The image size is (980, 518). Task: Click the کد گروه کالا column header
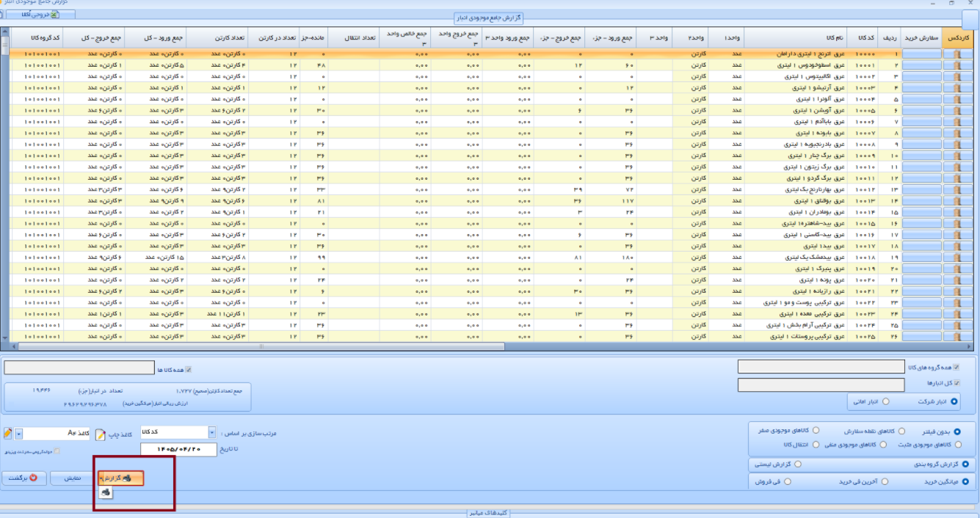(x=36, y=37)
